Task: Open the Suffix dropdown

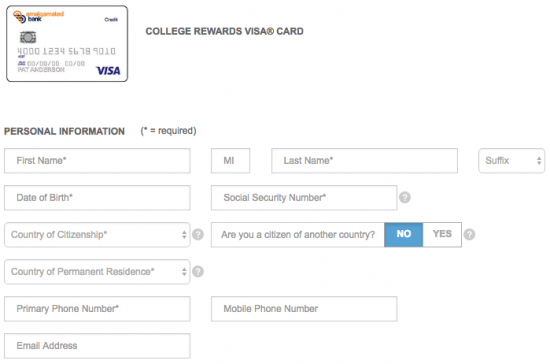Action: point(511,161)
